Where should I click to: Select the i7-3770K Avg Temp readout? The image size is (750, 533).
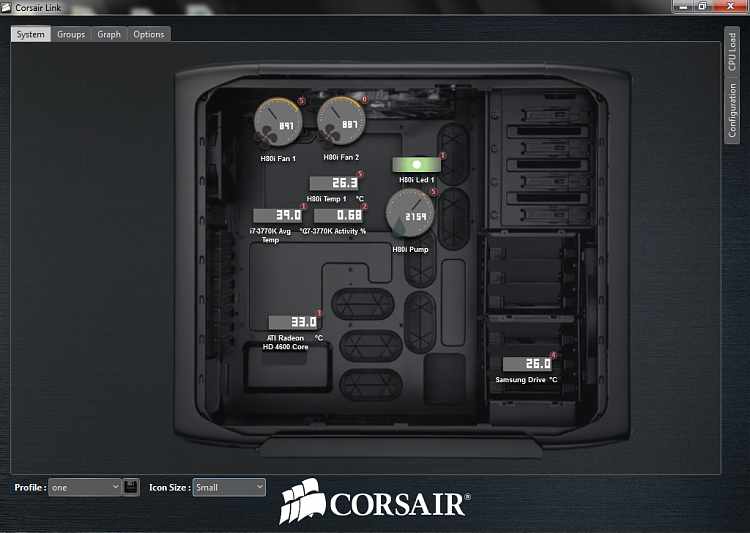pos(277,215)
